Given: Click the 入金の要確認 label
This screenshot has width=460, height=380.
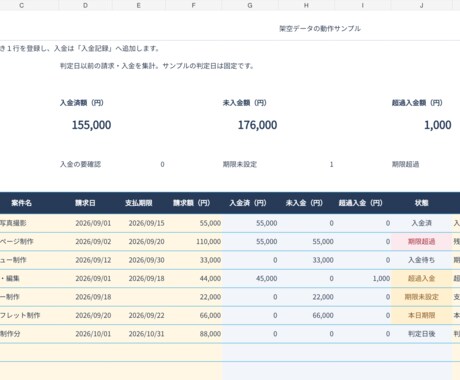Looking at the screenshot, I should [x=80, y=164].
